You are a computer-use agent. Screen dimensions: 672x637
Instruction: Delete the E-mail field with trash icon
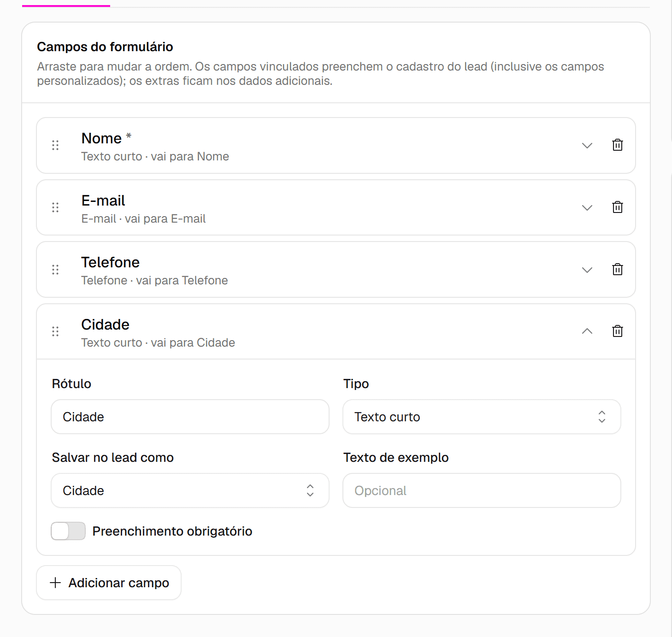[617, 207]
